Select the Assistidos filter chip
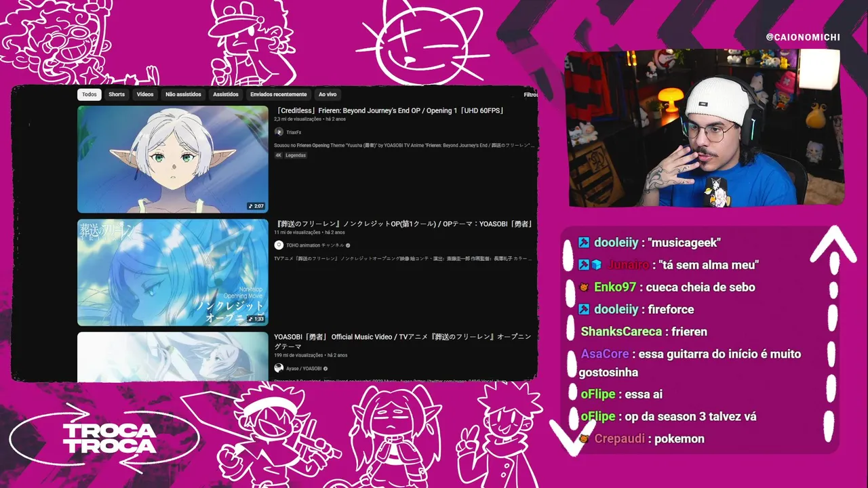868x488 pixels. pyautogui.click(x=225, y=94)
